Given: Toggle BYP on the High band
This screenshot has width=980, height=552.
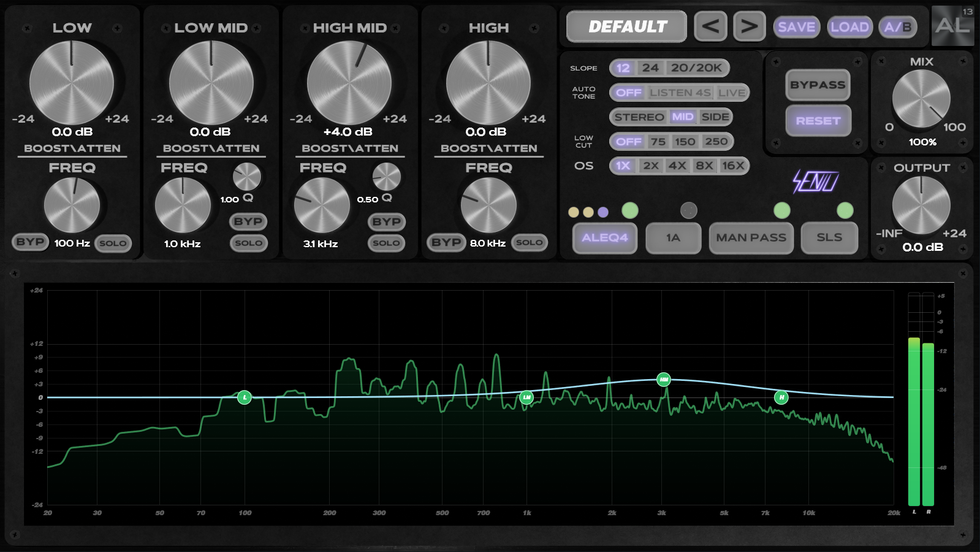Looking at the screenshot, I should click(446, 242).
